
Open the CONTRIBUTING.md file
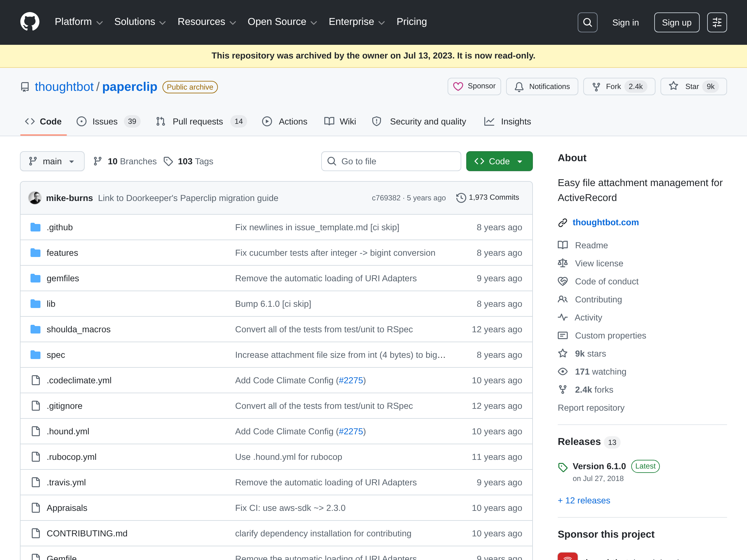tap(87, 533)
